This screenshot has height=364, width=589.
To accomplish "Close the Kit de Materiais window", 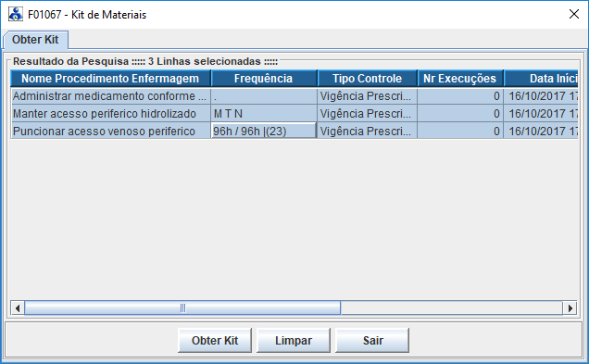I will pos(573,14).
